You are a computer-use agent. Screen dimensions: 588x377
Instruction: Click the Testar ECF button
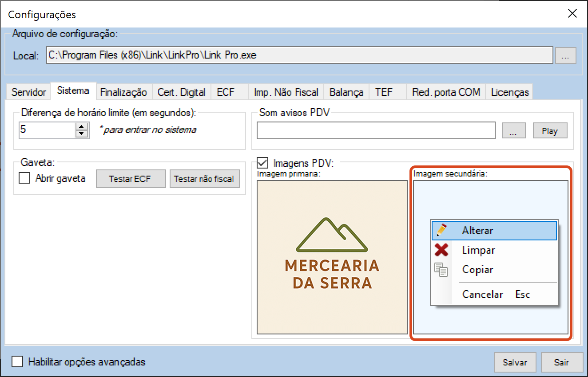tap(131, 179)
